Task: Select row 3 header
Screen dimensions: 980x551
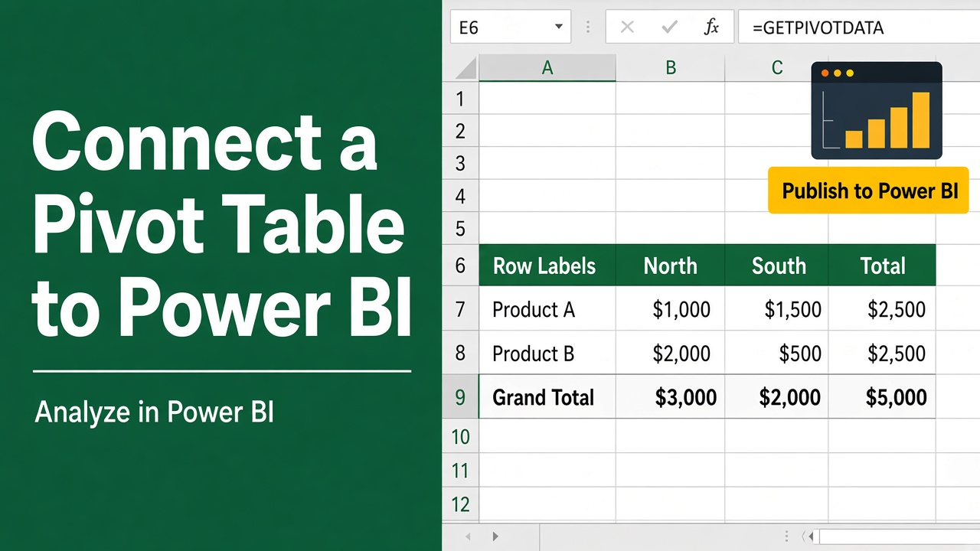Action: pos(460,163)
